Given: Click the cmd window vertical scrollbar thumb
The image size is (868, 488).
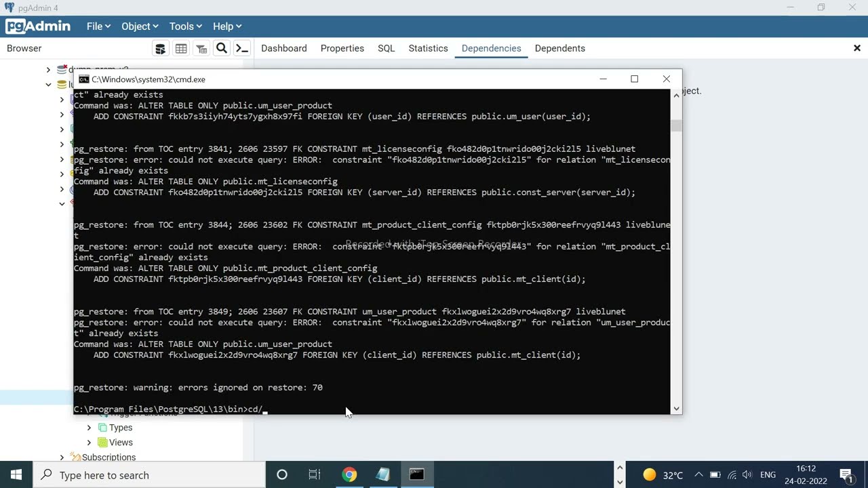Looking at the screenshot, I should (x=676, y=125).
